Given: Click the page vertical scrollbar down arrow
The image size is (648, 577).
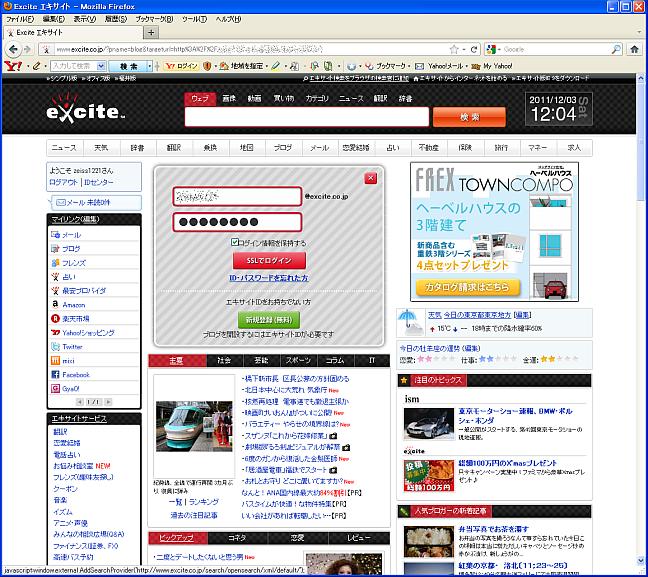Looking at the screenshot, I should coord(641,560).
